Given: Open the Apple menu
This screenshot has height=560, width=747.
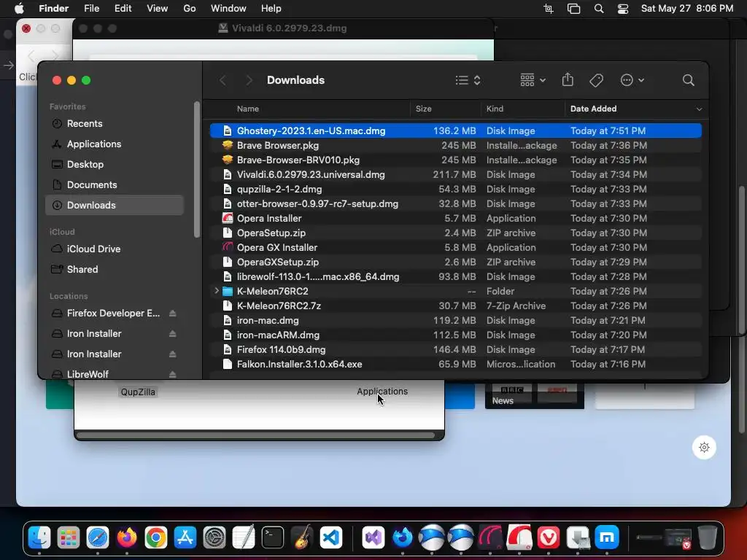Looking at the screenshot, I should pos(20,9).
